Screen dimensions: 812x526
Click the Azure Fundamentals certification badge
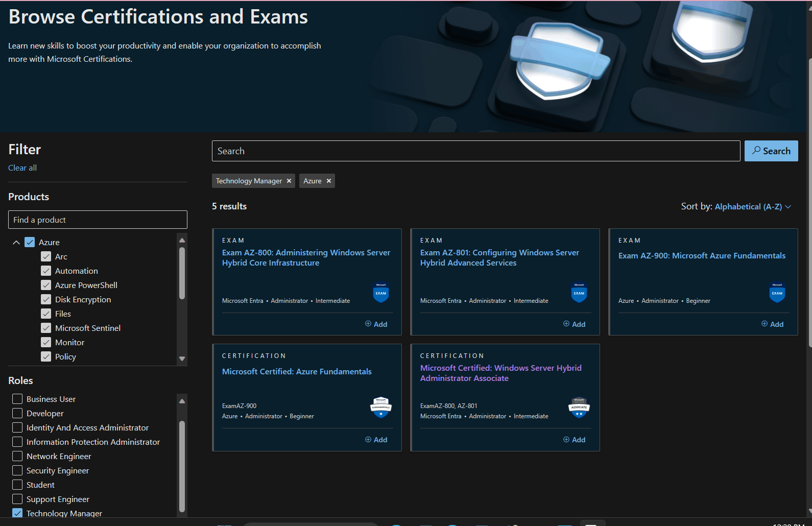[x=381, y=408]
